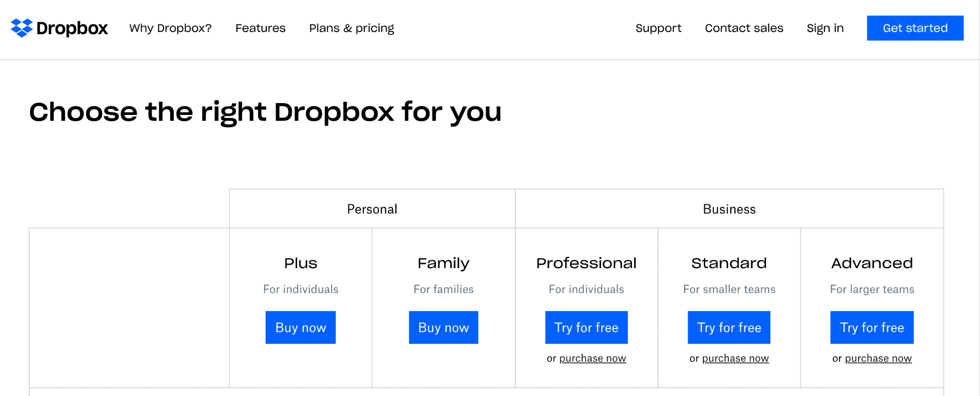Image resolution: width=980 pixels, height=396 pixels.
Task: Click the Sign in link
Action: (x=824, y=28)
